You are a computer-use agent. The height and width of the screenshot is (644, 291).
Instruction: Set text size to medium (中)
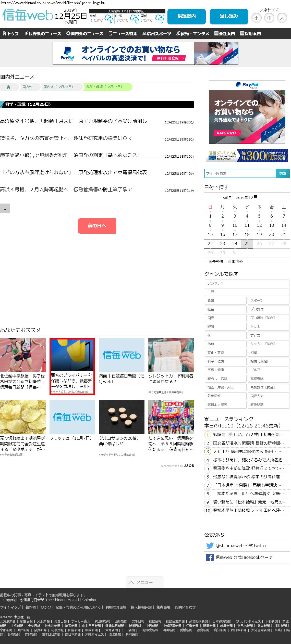[269, 18]
